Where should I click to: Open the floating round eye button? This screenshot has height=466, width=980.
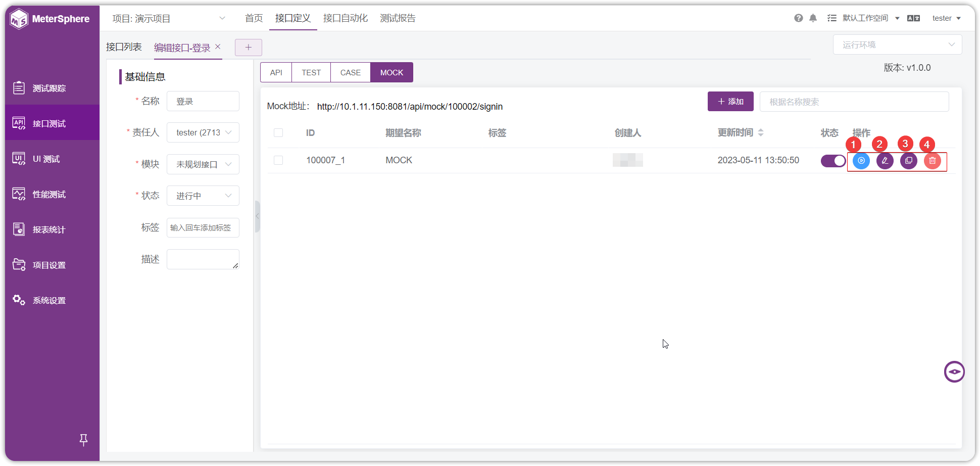(954, 372)
